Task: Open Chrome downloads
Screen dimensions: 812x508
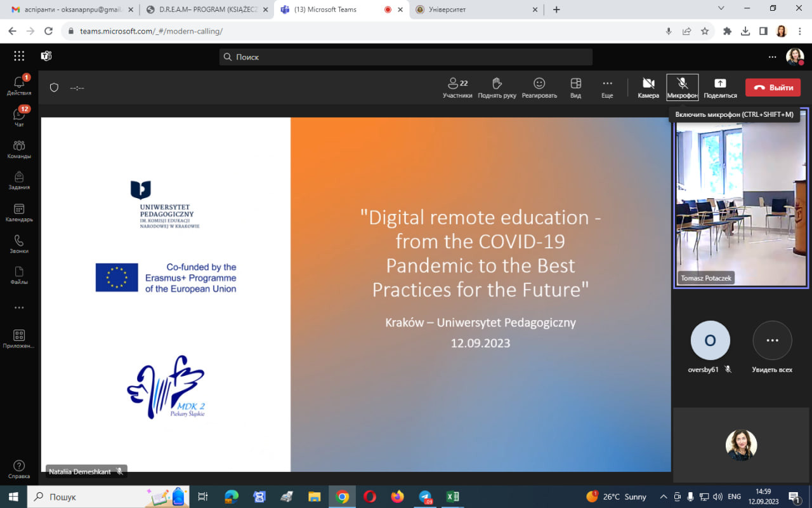Action: coord(745,31)
